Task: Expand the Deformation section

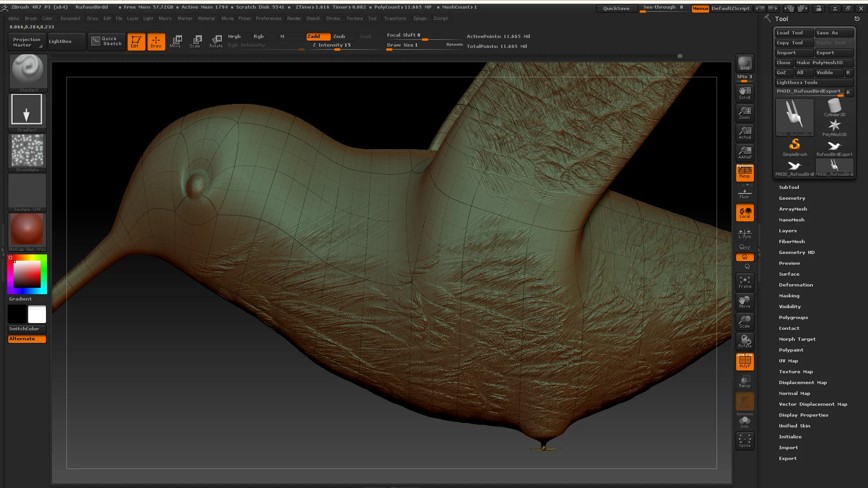Action: [796, 285]
